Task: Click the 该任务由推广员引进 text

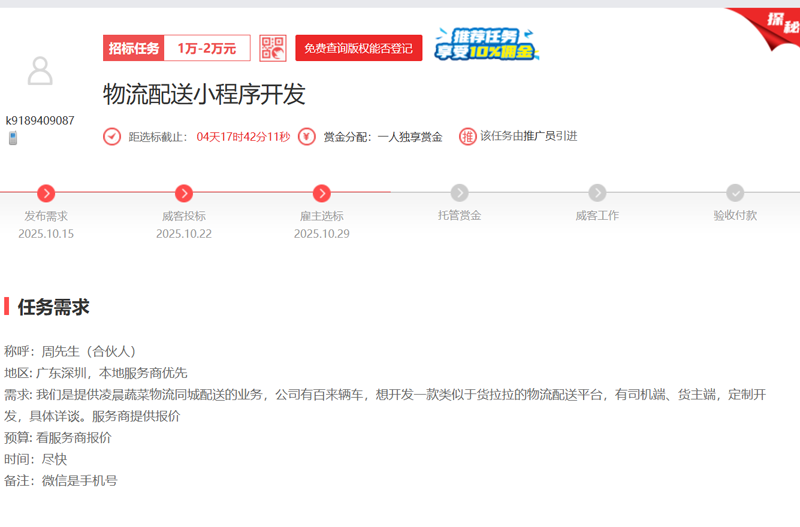Action: (x=529, y=136)
